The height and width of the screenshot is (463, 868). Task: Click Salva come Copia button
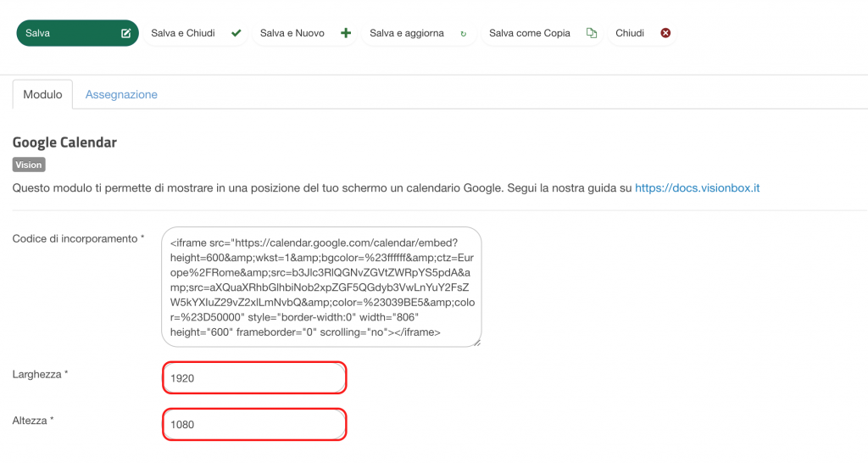pyautogui.click(x=542, y=33)
